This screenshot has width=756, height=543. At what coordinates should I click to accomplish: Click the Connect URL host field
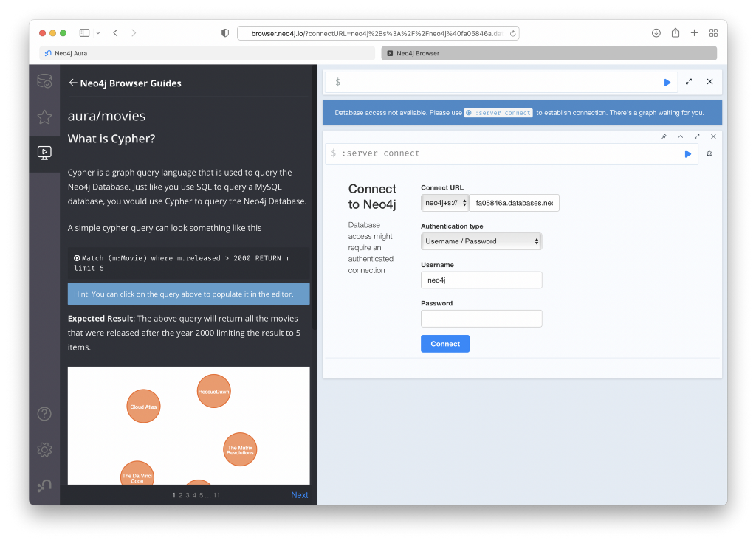point(514,203)
